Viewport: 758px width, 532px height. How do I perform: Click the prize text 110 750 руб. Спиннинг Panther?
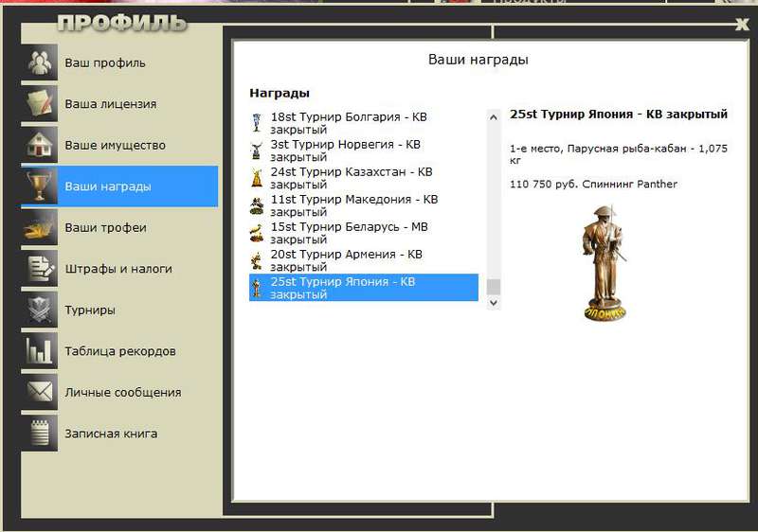point(593,184)
